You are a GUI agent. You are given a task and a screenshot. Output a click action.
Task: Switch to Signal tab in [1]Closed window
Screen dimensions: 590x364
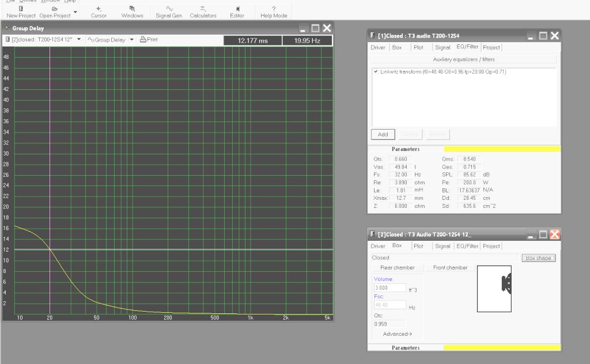[442, 47]
